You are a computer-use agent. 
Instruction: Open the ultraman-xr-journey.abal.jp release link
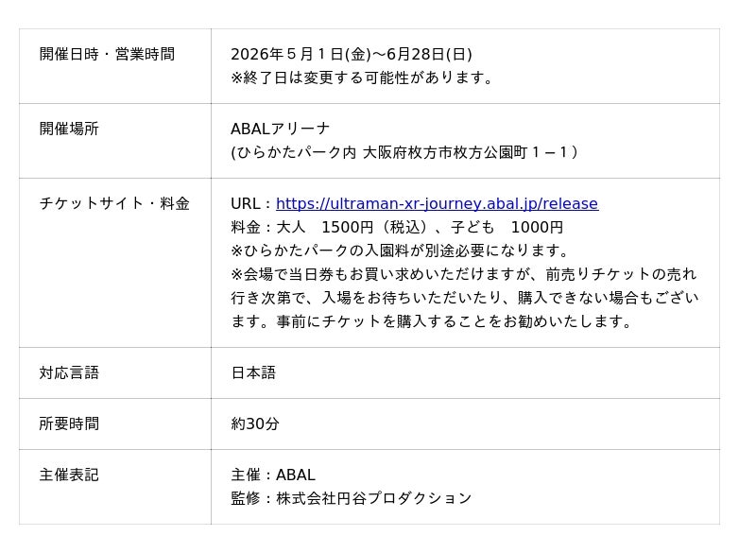coord(437,204)
